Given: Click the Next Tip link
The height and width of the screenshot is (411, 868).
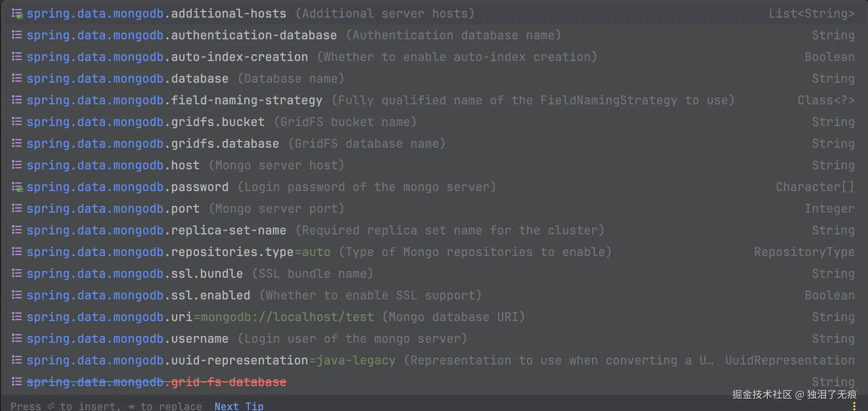Looking at the screenshot, I should coord(239,406).
